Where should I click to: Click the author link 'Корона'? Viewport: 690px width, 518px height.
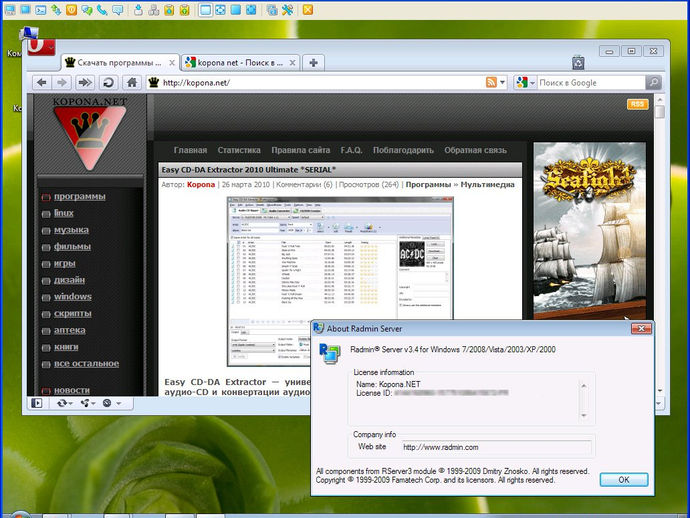tap(201, 184)
